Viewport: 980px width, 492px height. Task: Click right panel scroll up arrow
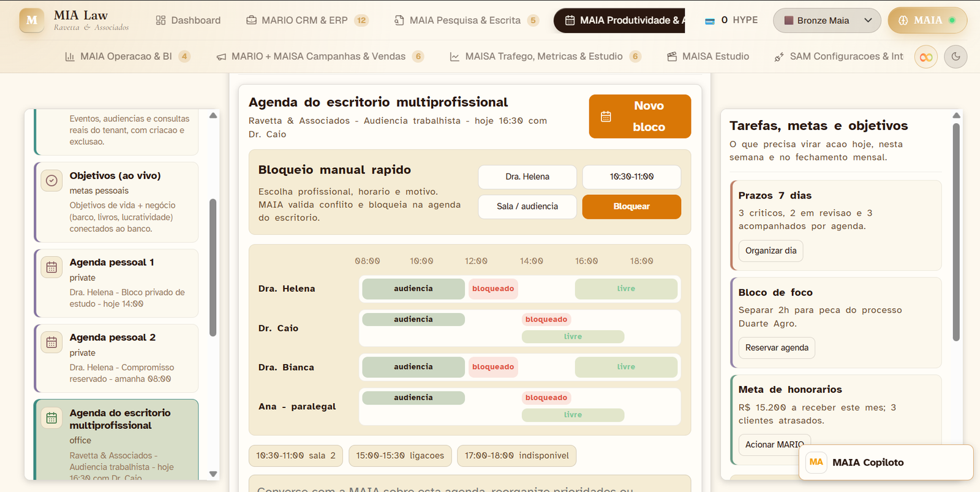[x=956, y=115]
